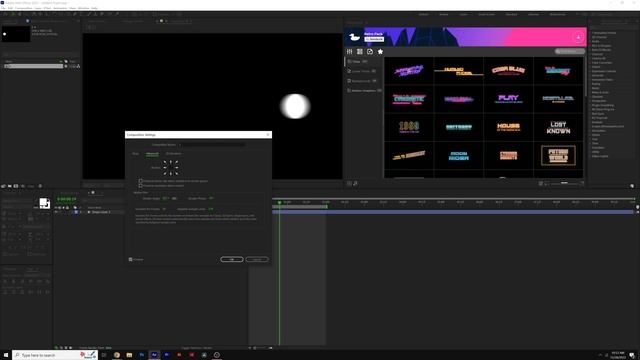Click the After Effects taskbar icon

click(154, 355)
